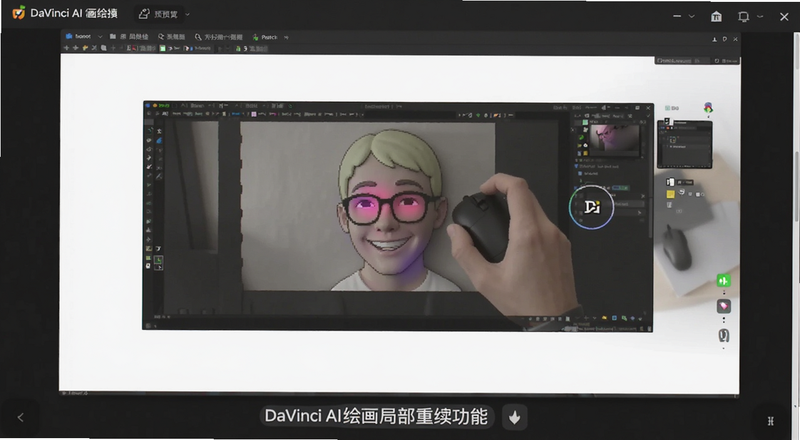Click the folder item in the inner toolbar
Viewport: 800px width, 440px height.
point(129,37)
